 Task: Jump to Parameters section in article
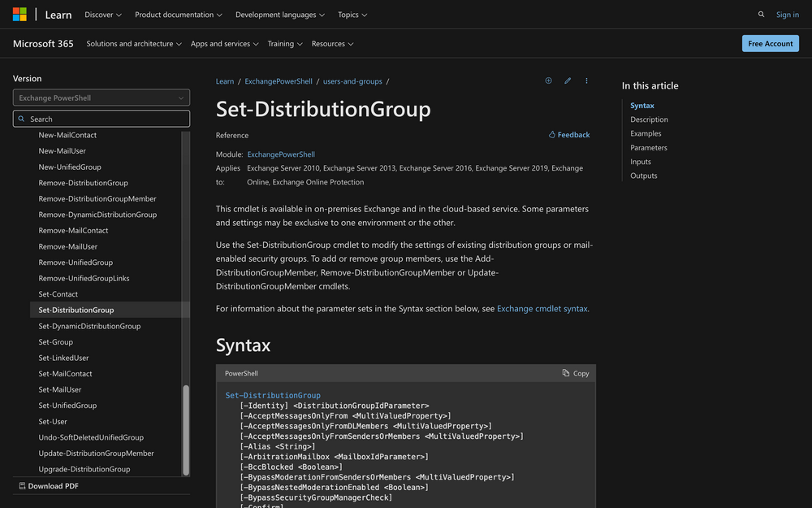pos(649,148)
